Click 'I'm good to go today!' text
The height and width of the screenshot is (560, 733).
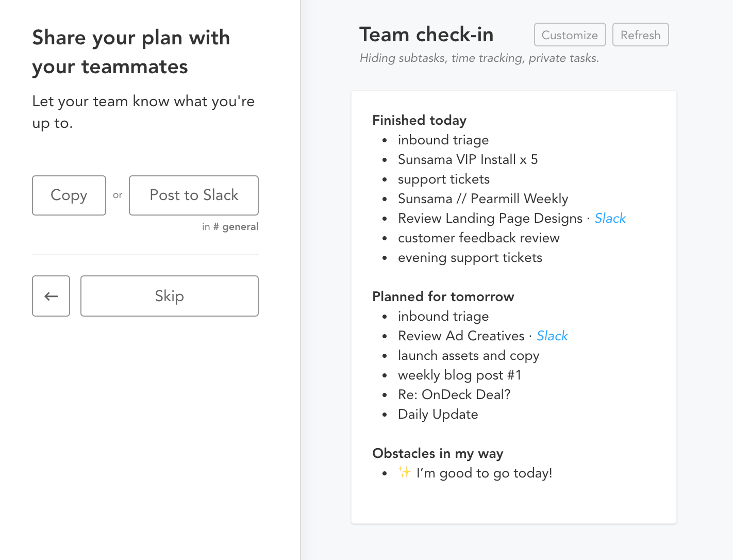tap(484, 473)
